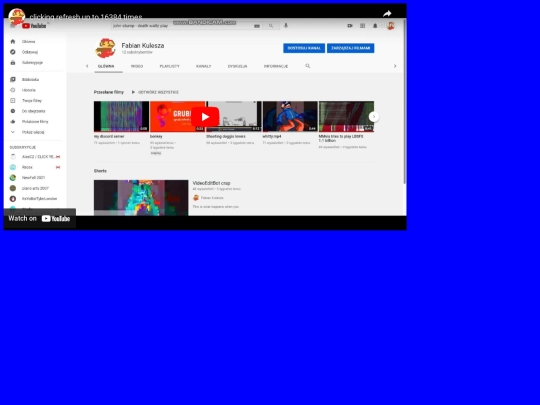Go to Home via the house icon

tap(13, 42)
